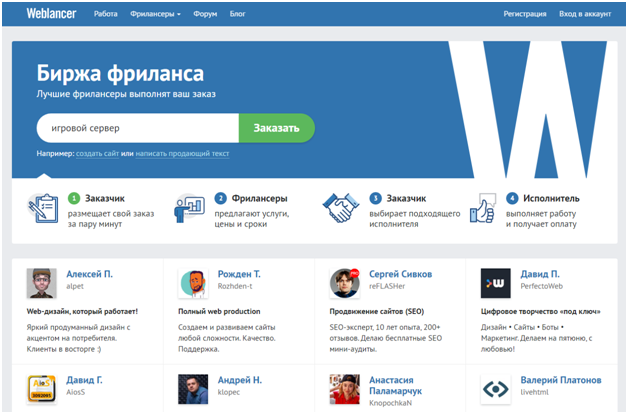The height and width of the screenshot is (414, 628).
Task: Open Андрей Н. avatar photo
Action: (193, 389)
